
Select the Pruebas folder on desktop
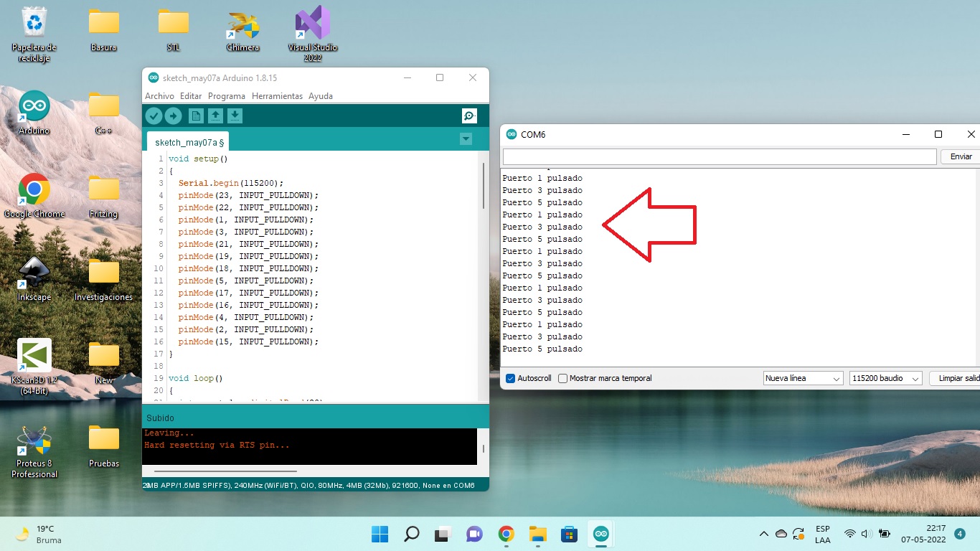tap(103, 446)
